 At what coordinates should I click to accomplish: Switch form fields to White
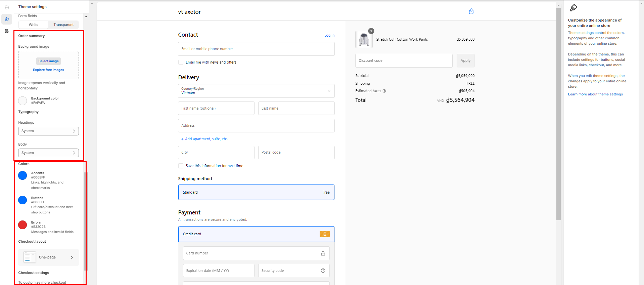[x=34, y=25]
